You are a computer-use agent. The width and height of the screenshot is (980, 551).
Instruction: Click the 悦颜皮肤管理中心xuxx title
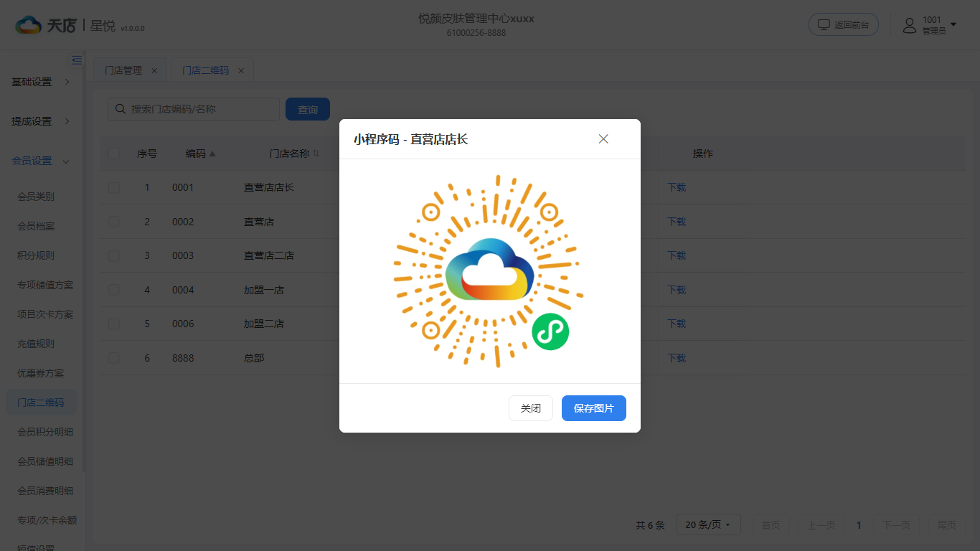tap(476, 19)
